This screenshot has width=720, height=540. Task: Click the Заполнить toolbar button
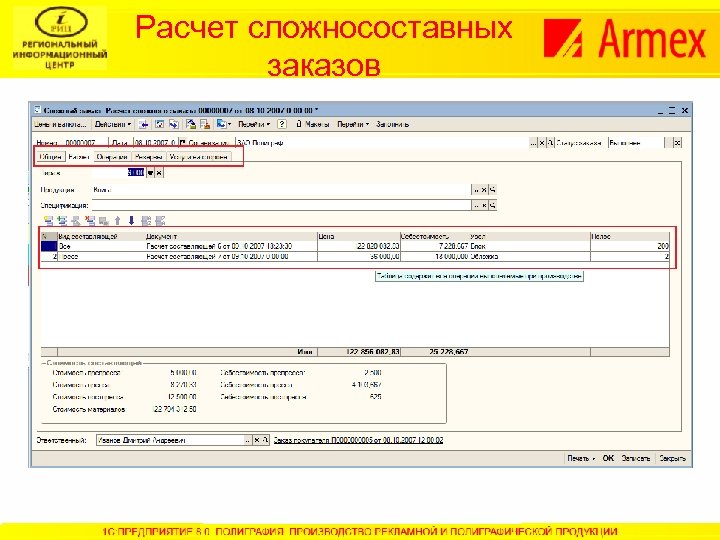click(x=392, y=124)
